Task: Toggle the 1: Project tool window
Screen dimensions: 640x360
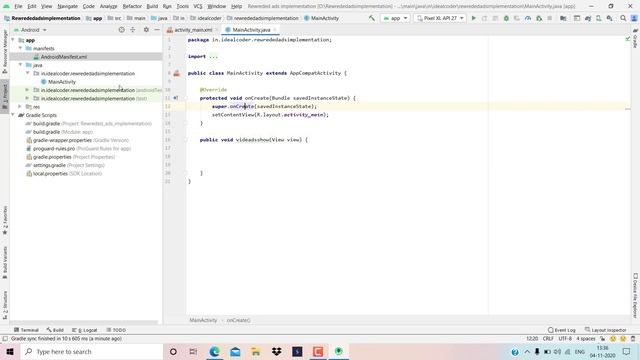Action: click(5, 96)
